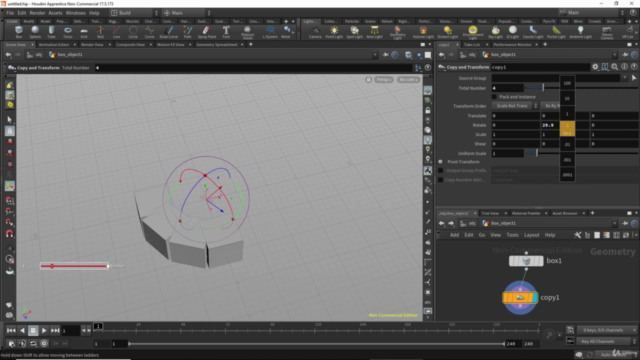640x360 pixels.
Task: Select the L-System shelf tool
Action: coord(270,32)
